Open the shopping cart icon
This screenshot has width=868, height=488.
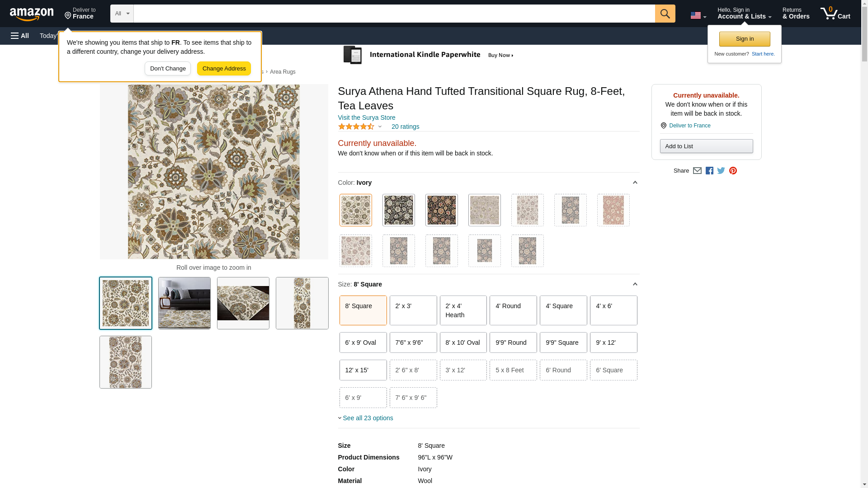pos(835,14)
